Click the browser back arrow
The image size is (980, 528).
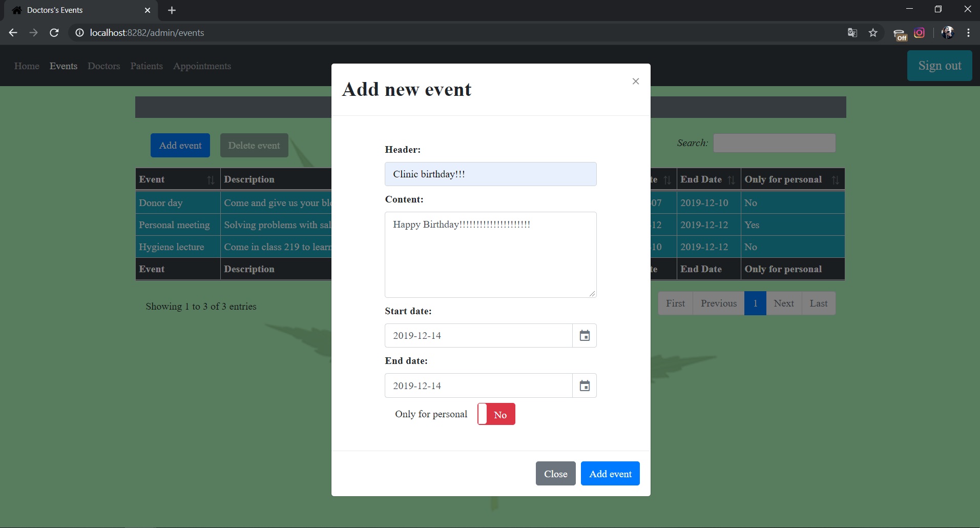13,33
